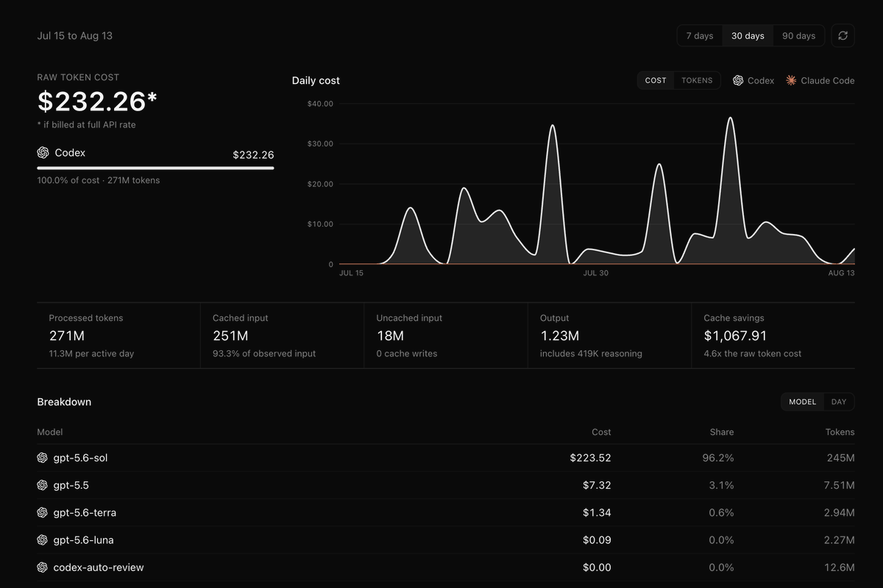883x588 pixels.
Task: Click the AUG 13 axis label
Action: [x=841, y=273]
